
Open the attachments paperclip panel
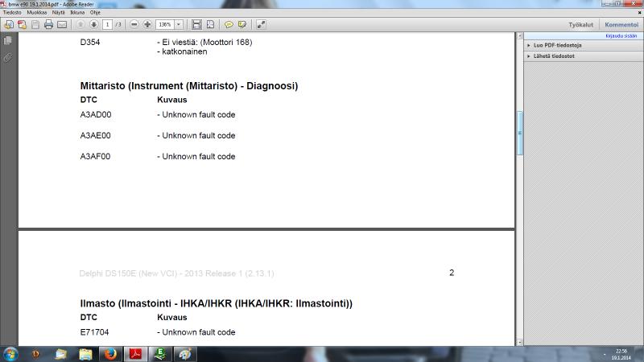pyautogui.click(x=7, y=57)
